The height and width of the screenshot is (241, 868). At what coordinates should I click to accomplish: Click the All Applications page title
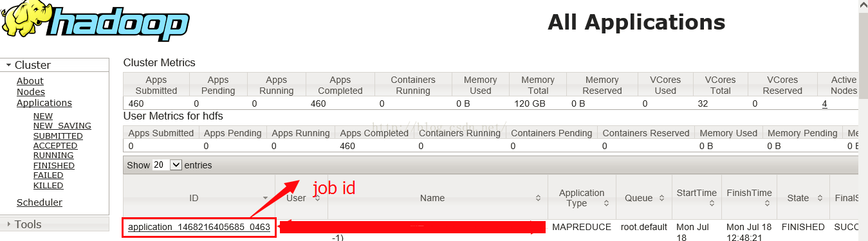click(636, 22)
